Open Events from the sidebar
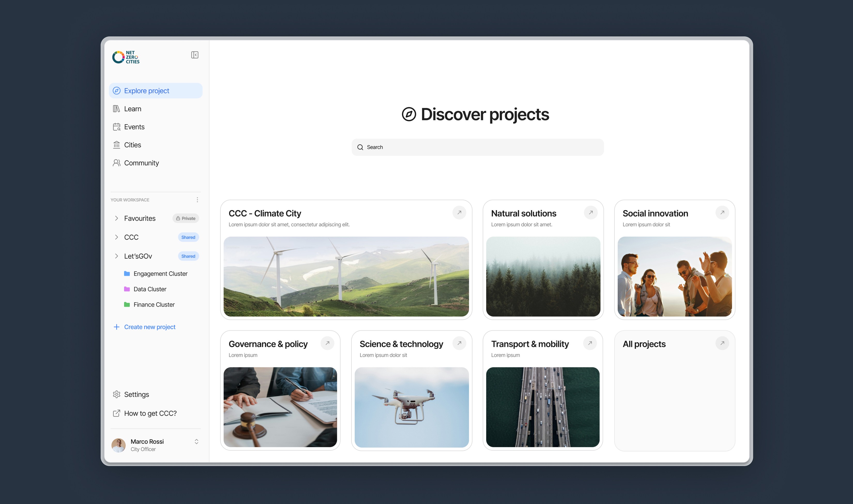 coord(134,127)
